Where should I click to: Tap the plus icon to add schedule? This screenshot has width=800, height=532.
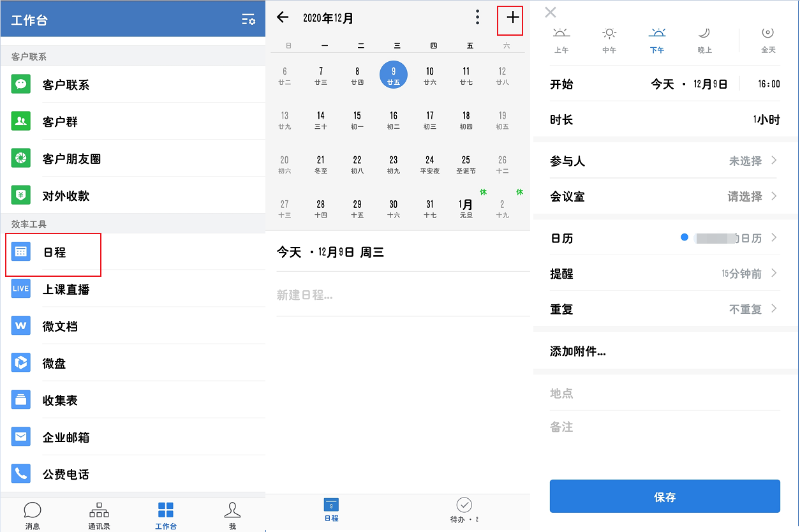512,18
